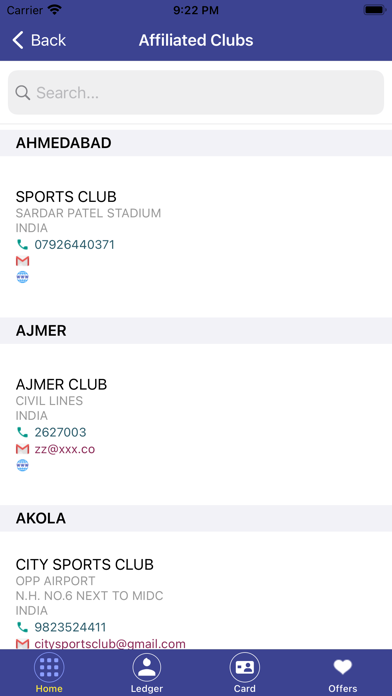Tap the phone icon beside 9823524411

[x=22, y=627]
